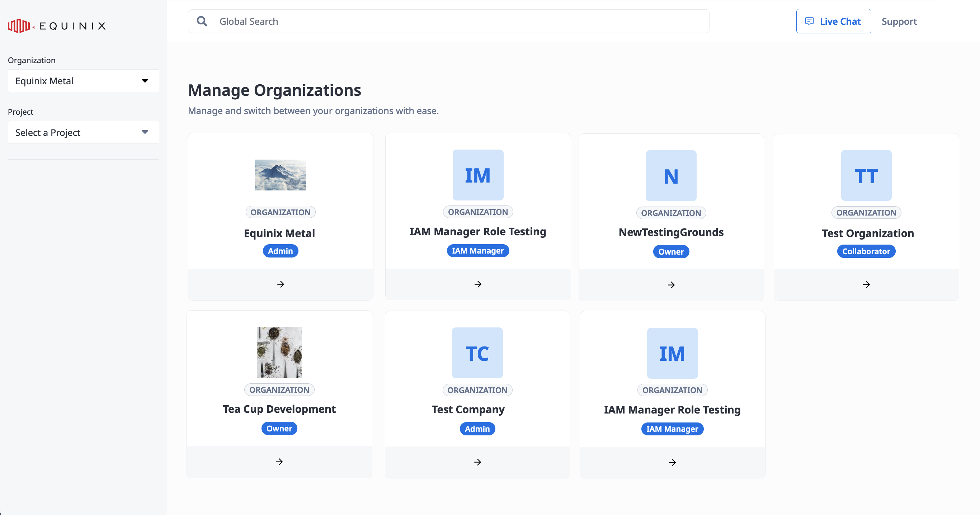Expand the Organization dropdown showing Equinix Metal
The height and width of the screenshot is (515, 980).
click(83, 81)
